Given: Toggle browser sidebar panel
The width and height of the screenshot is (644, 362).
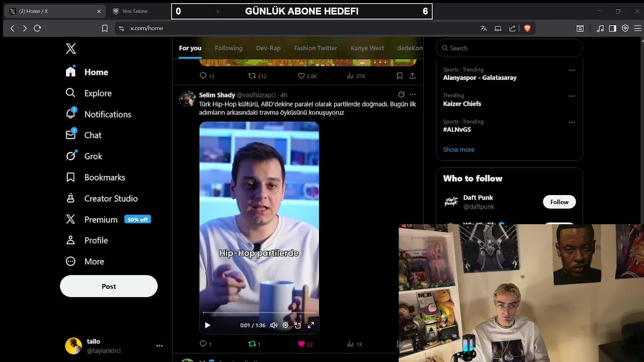Looking at the screenshot, I should point(612,28).
